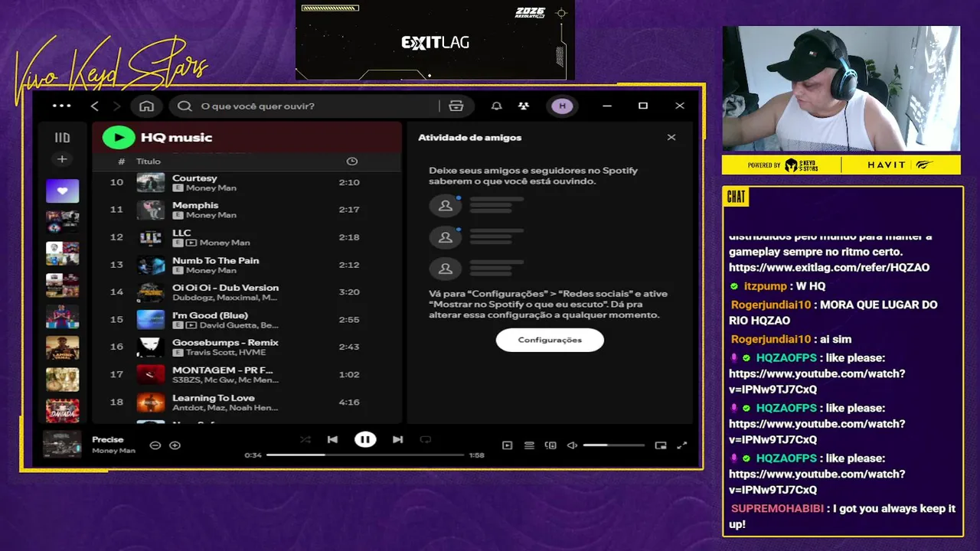Collapse Your Library sidebar
The image size is (980, 551).
pyautogui.click(x=62, y=138)
